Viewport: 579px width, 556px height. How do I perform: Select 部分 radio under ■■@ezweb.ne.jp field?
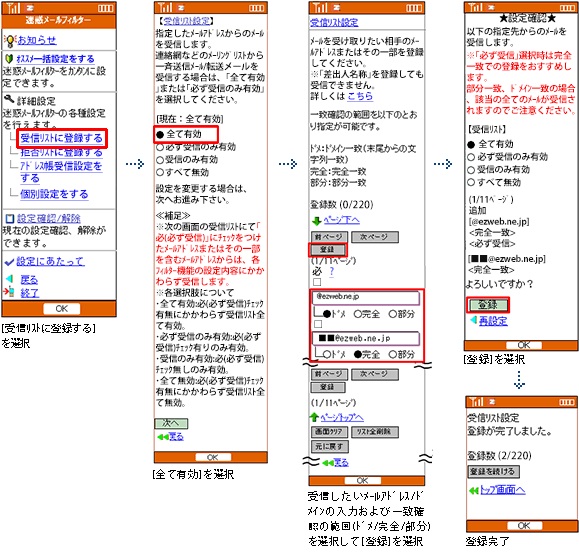pos(393,354)
